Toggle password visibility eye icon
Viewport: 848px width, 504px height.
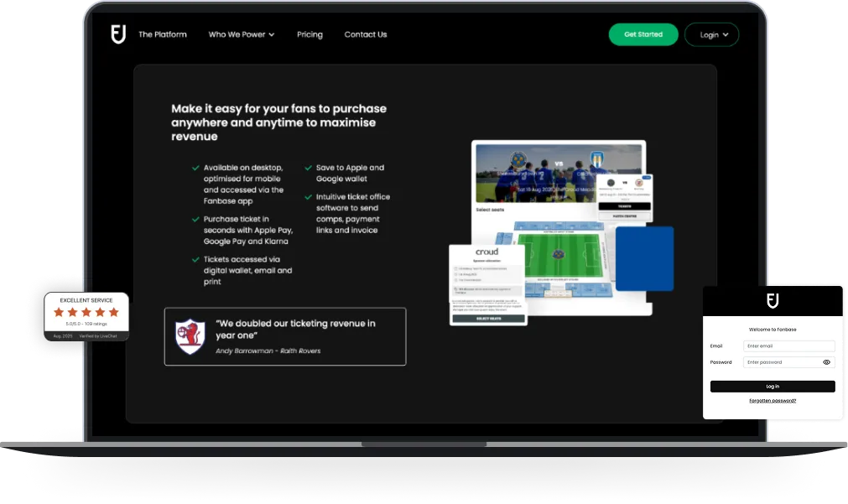click(826, 362)
